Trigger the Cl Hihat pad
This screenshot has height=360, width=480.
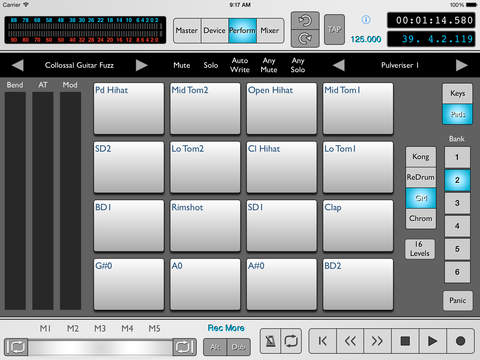click(282, 167)
